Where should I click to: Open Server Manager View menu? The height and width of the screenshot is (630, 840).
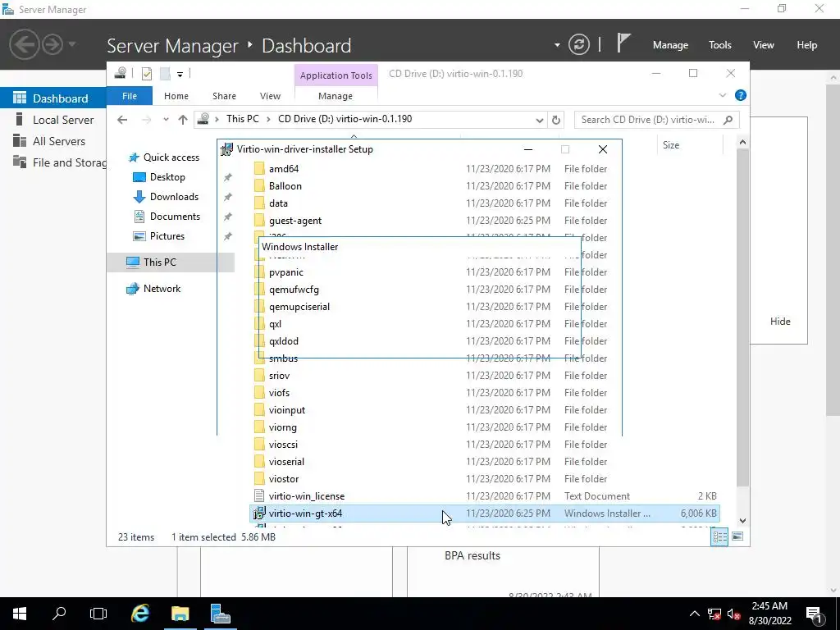pos(764,45)
